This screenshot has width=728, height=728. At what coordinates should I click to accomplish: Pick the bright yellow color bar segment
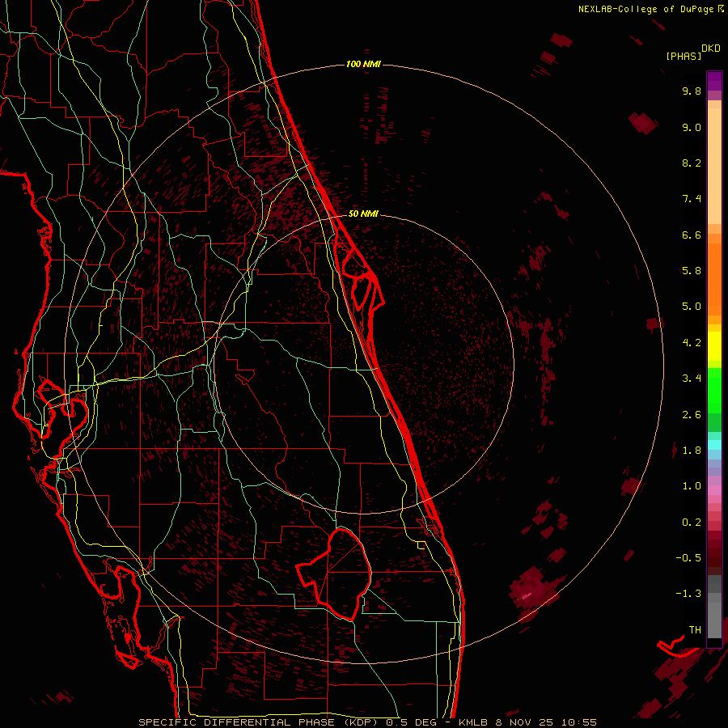pyautogui.click(x=714, y=346)
